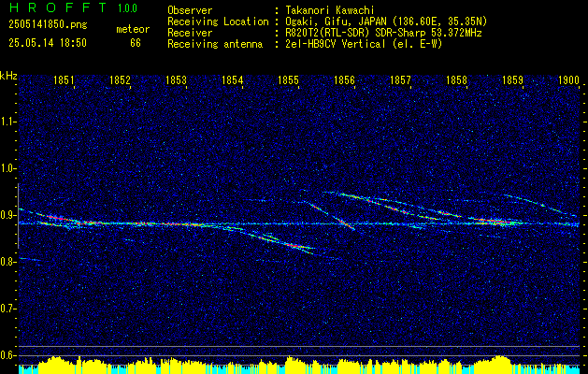Click the Receiver label
The height and width of the screenshot is (374, 588).
click(x=190, y=33)
